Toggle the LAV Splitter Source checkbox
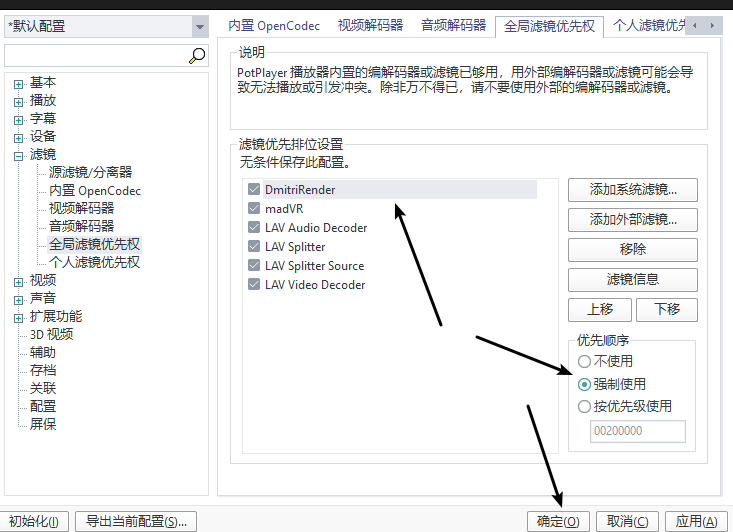Viewport: 733px width, 532px height. (x=254, y=266)
